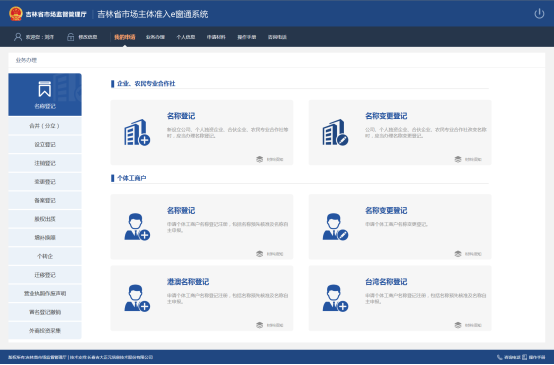This screenshot has width=554, height=365.
Task: Select 变更登记 in sidebar
Action: [45, 182]
